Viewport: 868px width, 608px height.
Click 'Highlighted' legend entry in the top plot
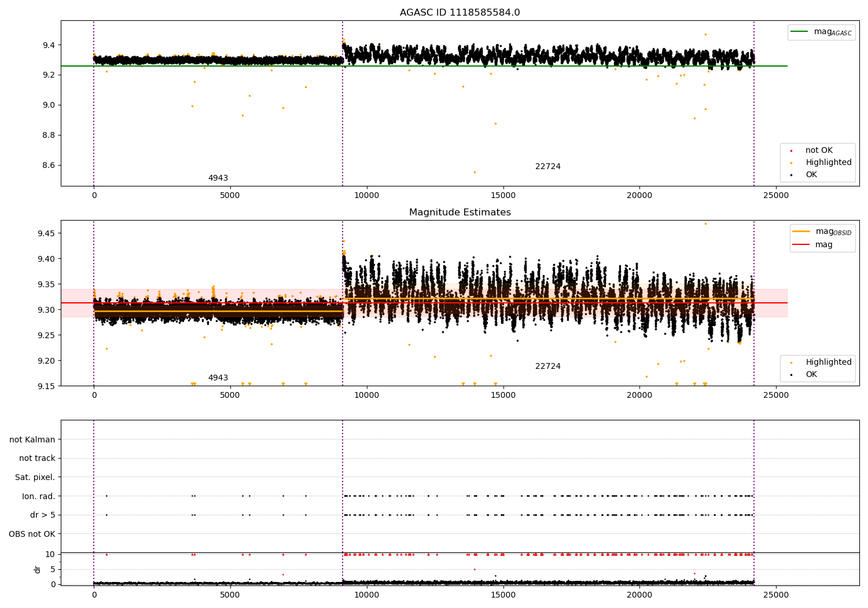(x=829, y=163)
